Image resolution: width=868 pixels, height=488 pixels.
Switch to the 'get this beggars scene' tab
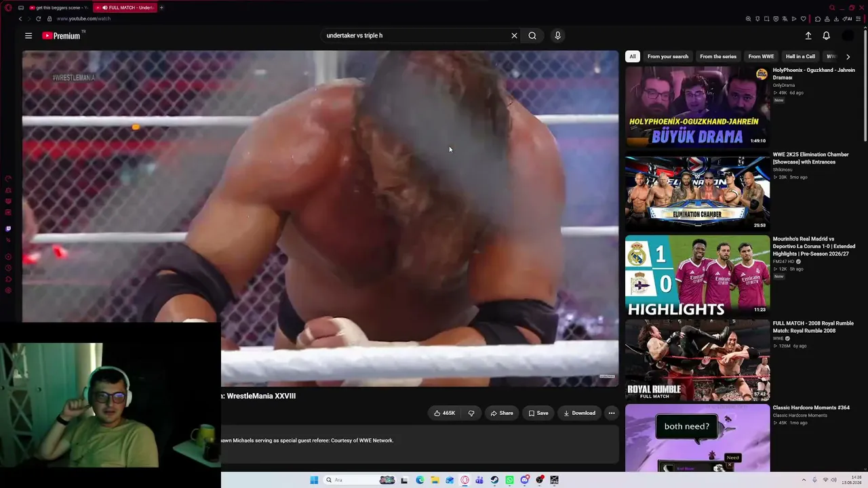(x=58, y=7)
